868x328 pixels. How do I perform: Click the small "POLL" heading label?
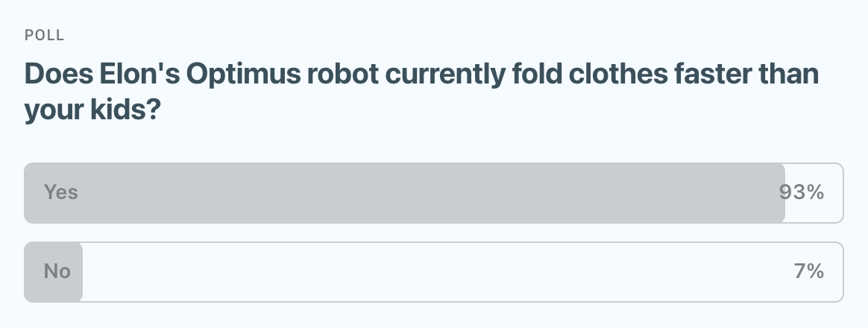[x=45, y=35]
